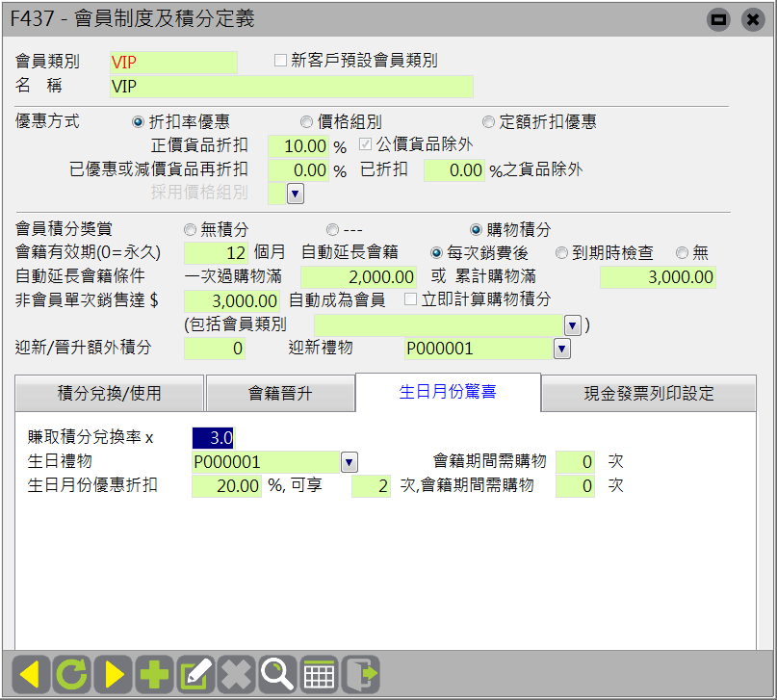Edit 迎新/晉升額外積分 0 field

tap(215, 349)
